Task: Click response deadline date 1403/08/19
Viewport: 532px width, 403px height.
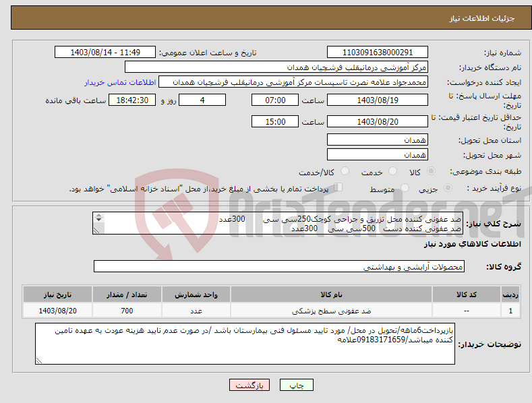Action: pyautogui.click(x=378, y=100)
